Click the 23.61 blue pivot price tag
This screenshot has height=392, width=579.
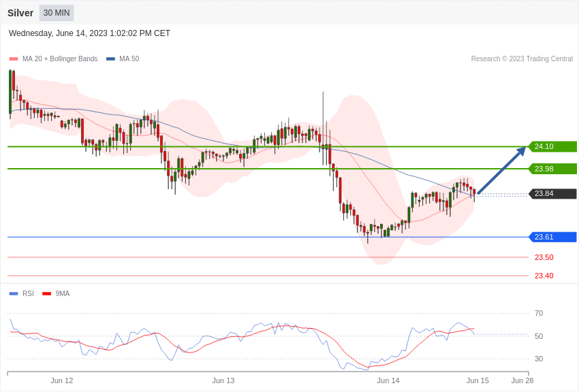tap(553, 237)
